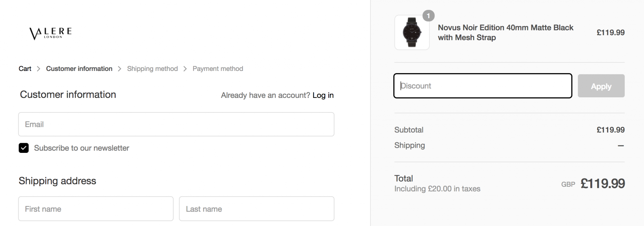Click the Novus Noir Edition product title
The width and height of the screenshot is (644, 226).
coord(505,32)
